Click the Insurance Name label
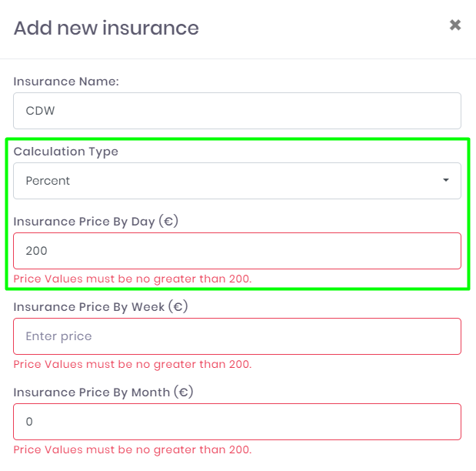 pyautogui.click(x=66, y=81)
